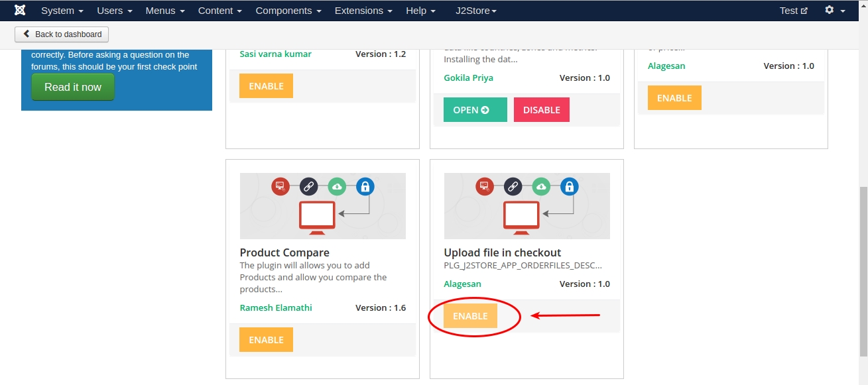This screenshot has height=385, width=868.
Task: Click the link chain icon in the Upload file banner
Action: point(513,187)
